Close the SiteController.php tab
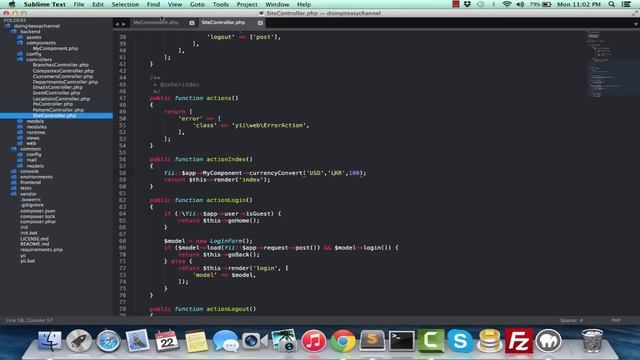 [260, 23]
